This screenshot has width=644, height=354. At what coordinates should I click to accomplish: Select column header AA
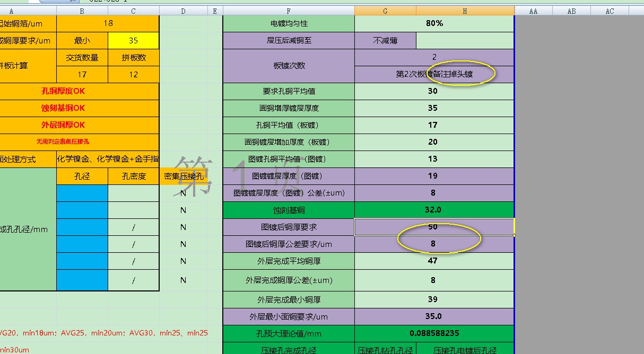click(533, 11)
